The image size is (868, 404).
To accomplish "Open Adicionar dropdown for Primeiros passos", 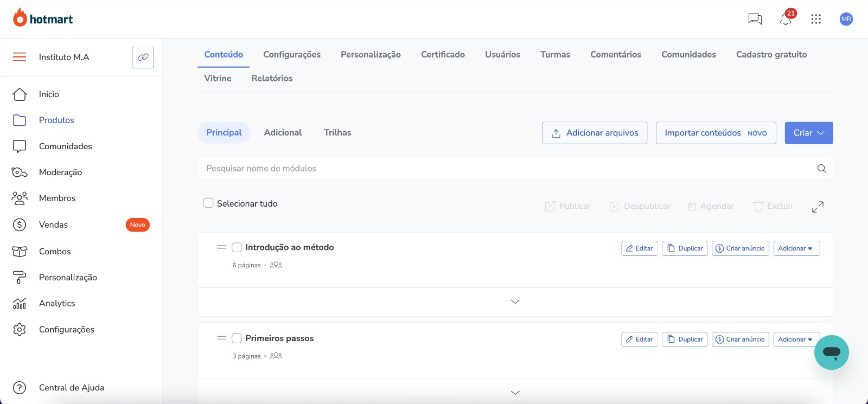I will pyautogui.click(x=796, y=339).
